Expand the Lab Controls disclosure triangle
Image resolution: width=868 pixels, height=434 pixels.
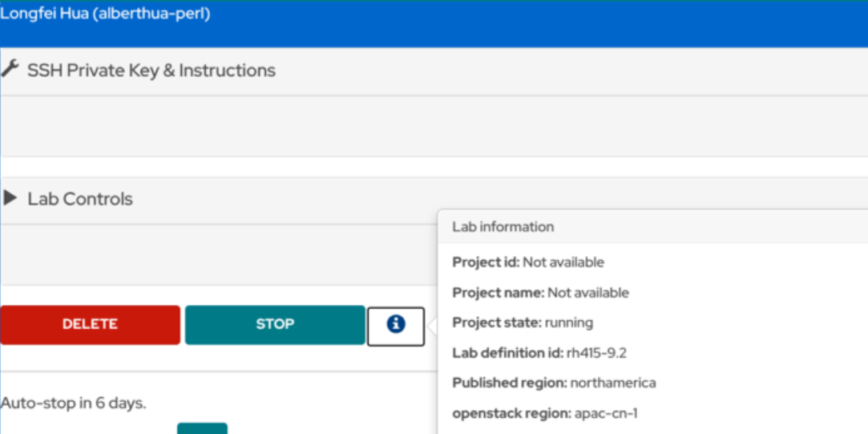(x=10, y=198)
